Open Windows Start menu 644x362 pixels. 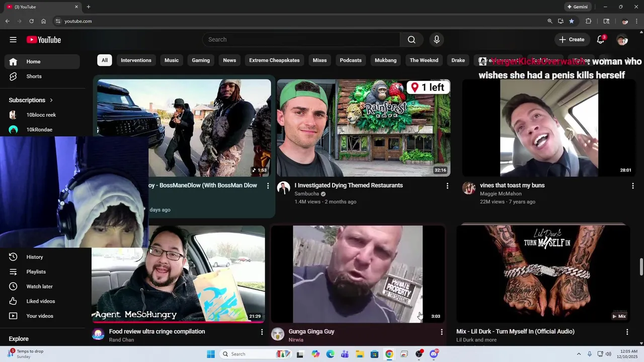[x=211, y=354]
